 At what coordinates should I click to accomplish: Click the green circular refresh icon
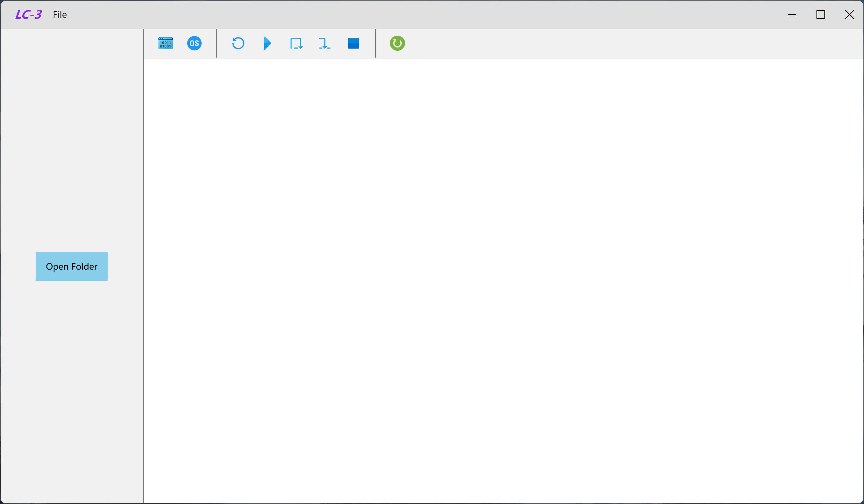pos(397,43)
